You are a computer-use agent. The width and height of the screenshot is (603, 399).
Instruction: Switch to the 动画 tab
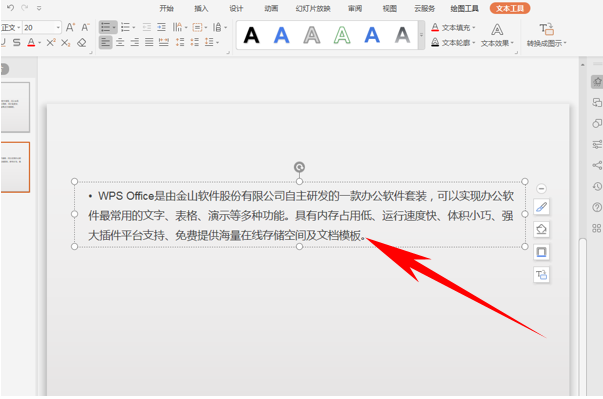click(271, 8)
